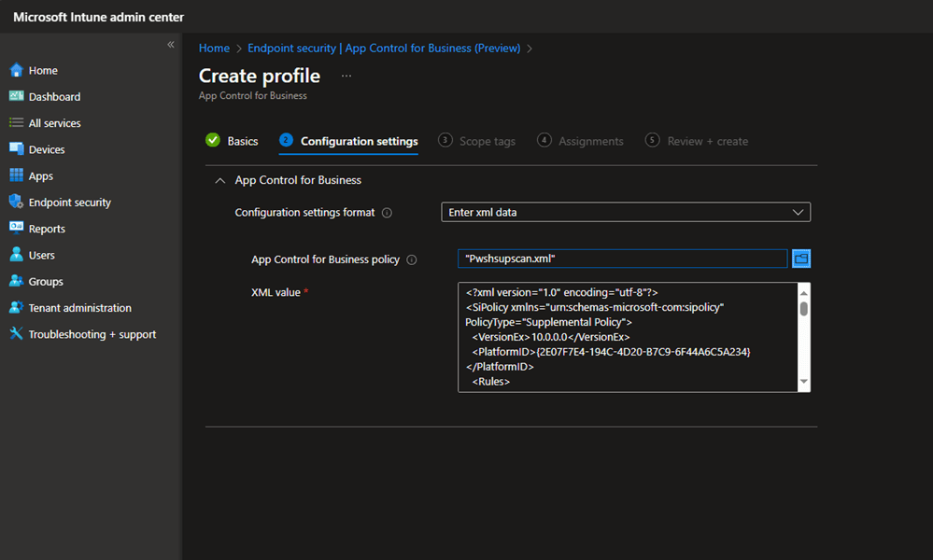Click the "Create profile" page heading
Viewport: 933px width, 560px height.
(x=260, y=76)
